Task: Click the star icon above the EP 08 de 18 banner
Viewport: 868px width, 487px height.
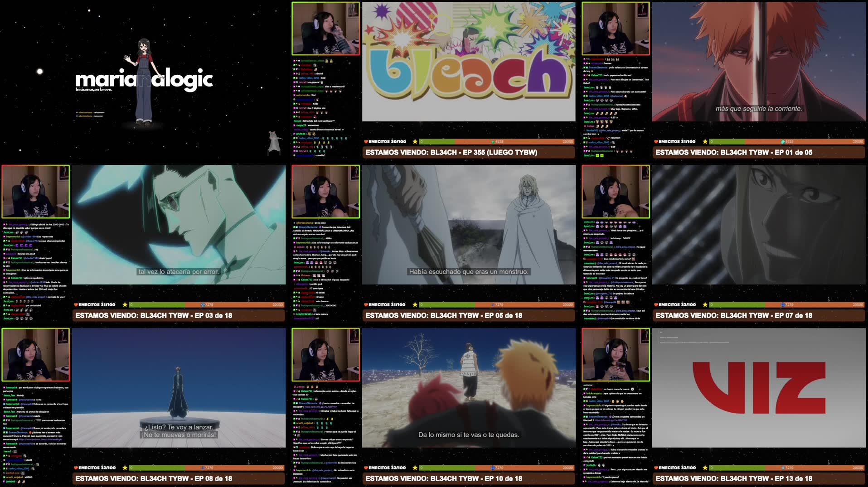Action: (x=125, y=468)
